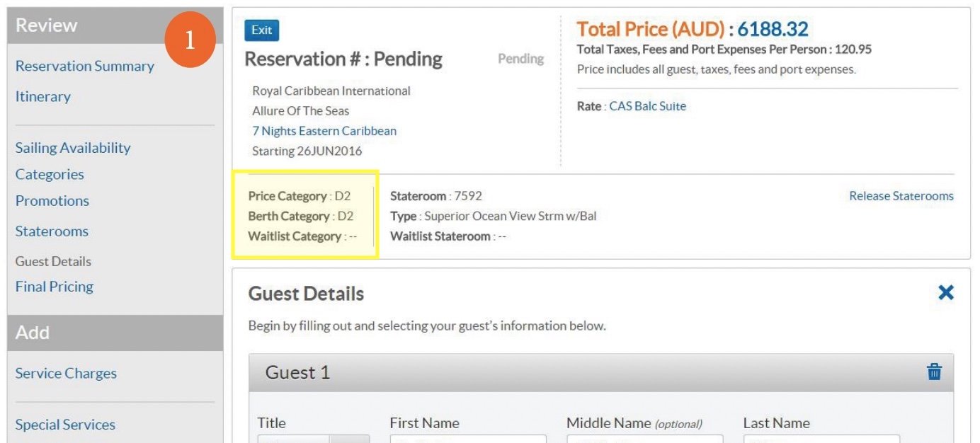Screen dimensions: 980x443
Task: Click into the Middle Name optional field
Action: 644,439
